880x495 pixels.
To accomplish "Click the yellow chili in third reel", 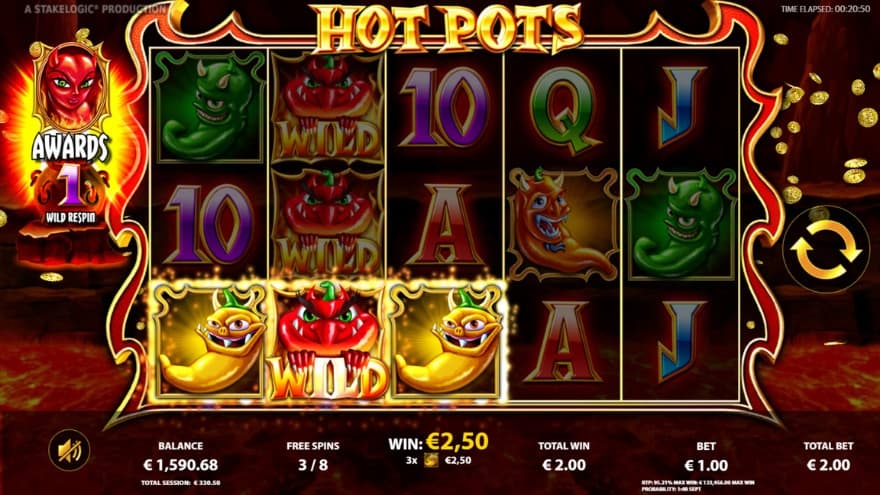I will coord(446,341).
